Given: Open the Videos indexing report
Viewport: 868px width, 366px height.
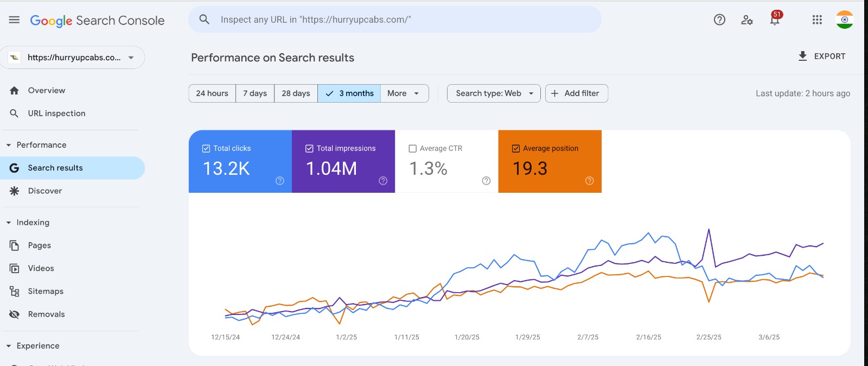Looking at the screenshot, I should [72, 268].
